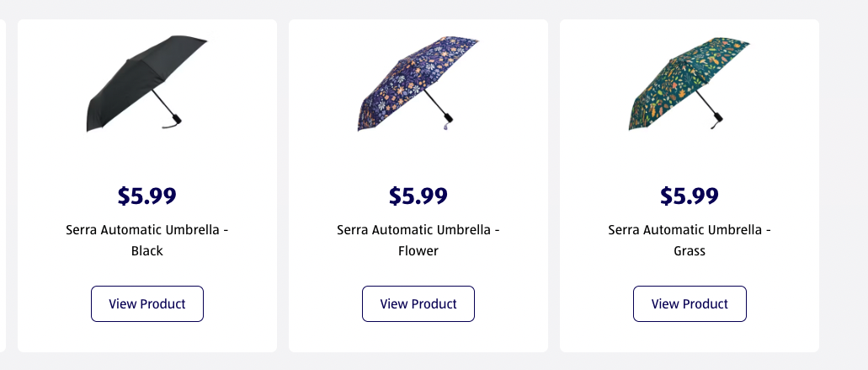
Task: Click the gray page background right of the Grass card
Action: [x=844, y=185]
